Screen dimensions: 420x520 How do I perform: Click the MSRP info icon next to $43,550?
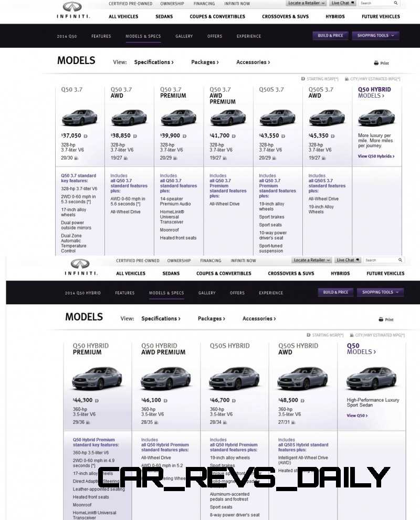(x=283, y=136)
